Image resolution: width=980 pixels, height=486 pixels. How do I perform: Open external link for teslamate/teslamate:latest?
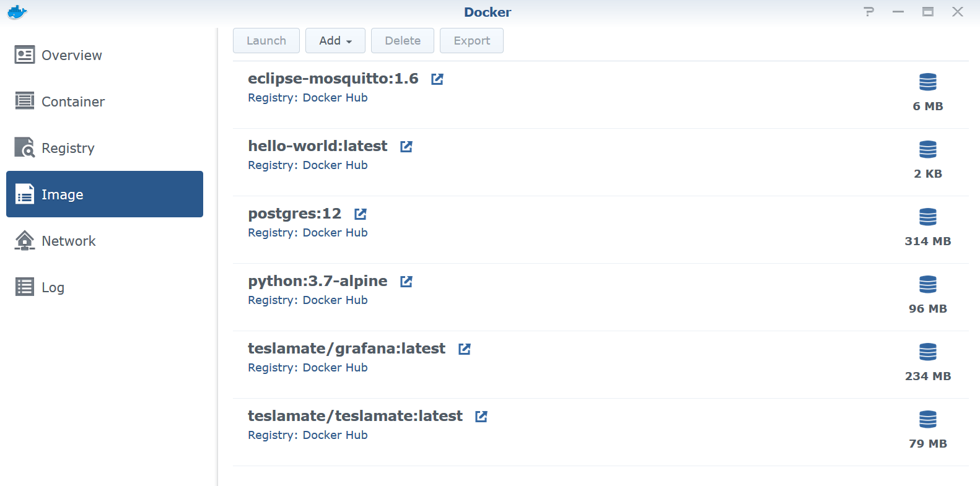(x=481, y=416)
